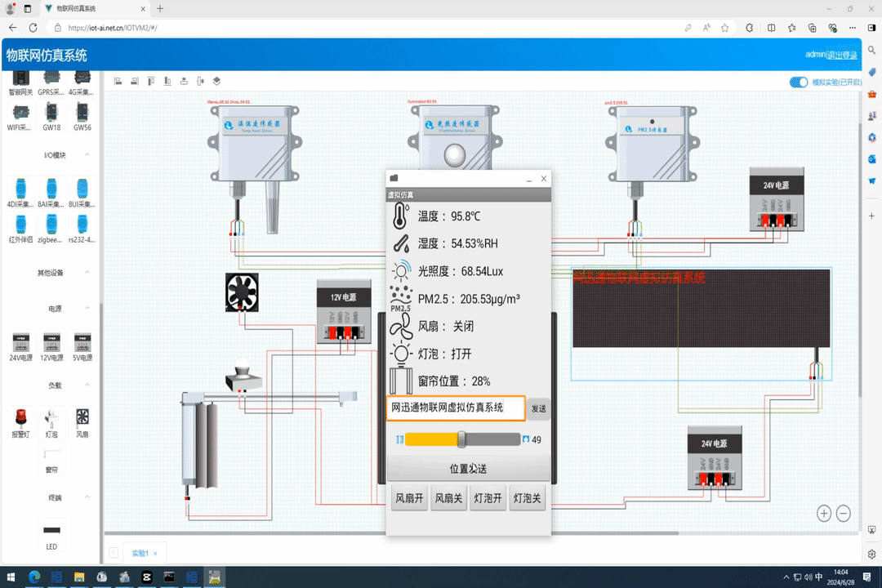Screen dimensions: 882x588
Task: Select the LED terminal icon
Action: [51, 531]
